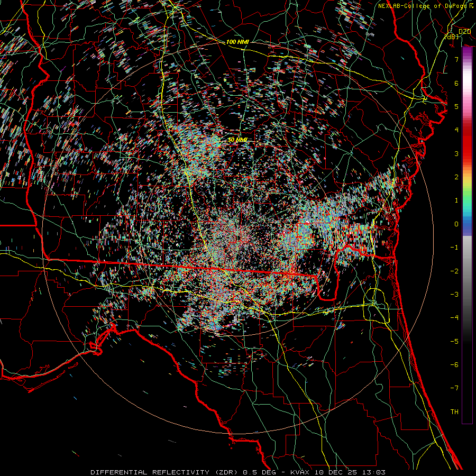Select the 5 dB scale label

(456, 106)
